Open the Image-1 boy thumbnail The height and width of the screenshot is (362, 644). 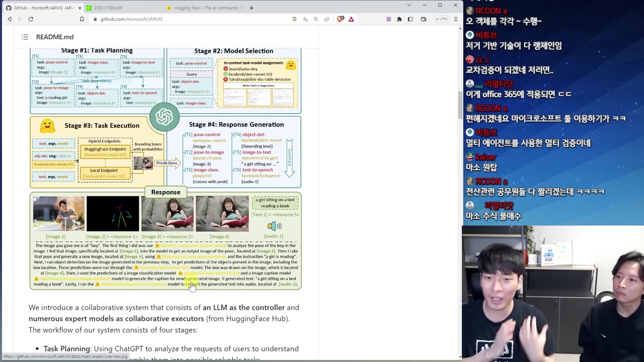point(58,214)
